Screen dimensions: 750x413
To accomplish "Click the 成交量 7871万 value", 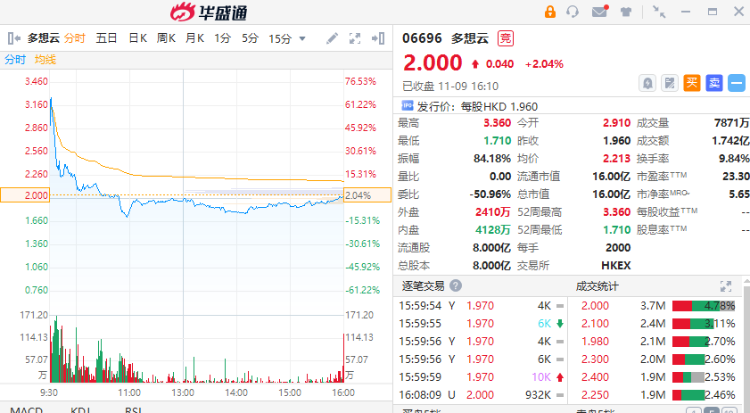I will (731, 123).
